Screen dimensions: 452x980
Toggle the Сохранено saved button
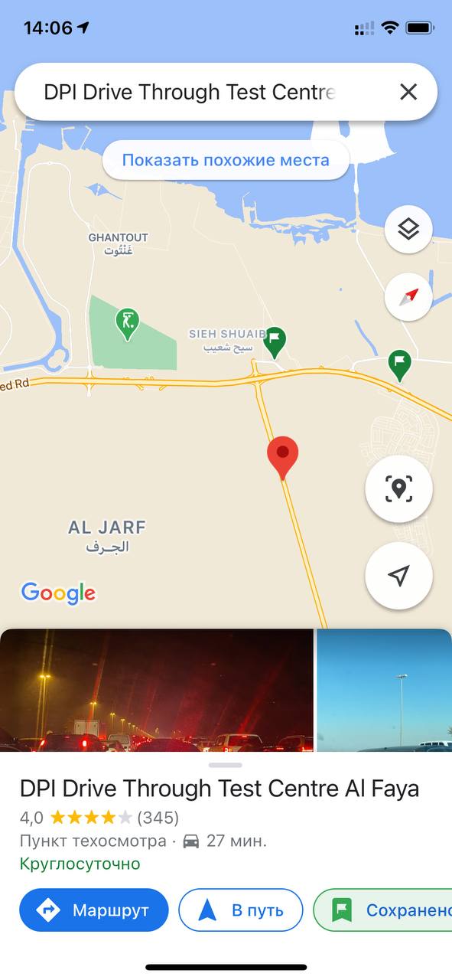382,910
